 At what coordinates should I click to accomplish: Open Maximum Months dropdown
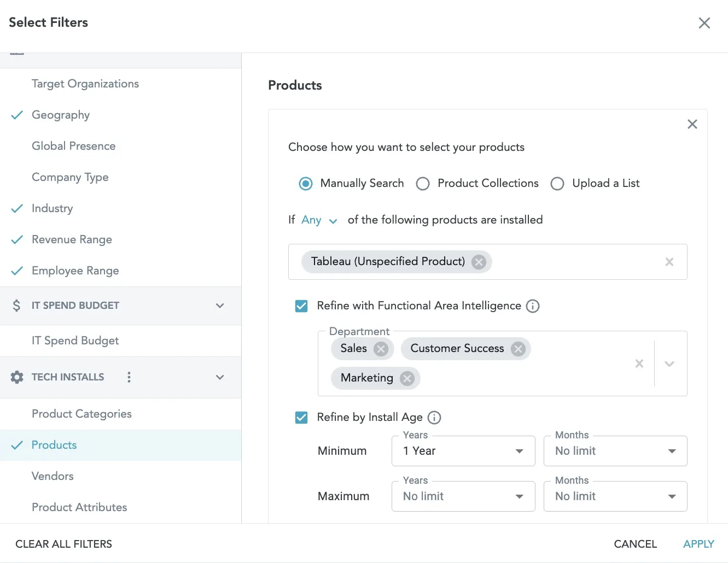pyautogui.click(x=615, y=496)
